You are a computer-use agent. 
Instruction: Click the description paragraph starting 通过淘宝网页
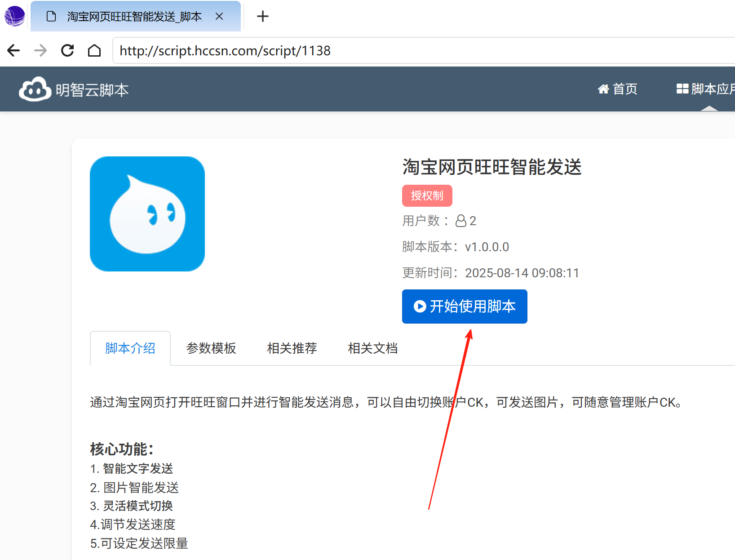click(x=386, y=402)
